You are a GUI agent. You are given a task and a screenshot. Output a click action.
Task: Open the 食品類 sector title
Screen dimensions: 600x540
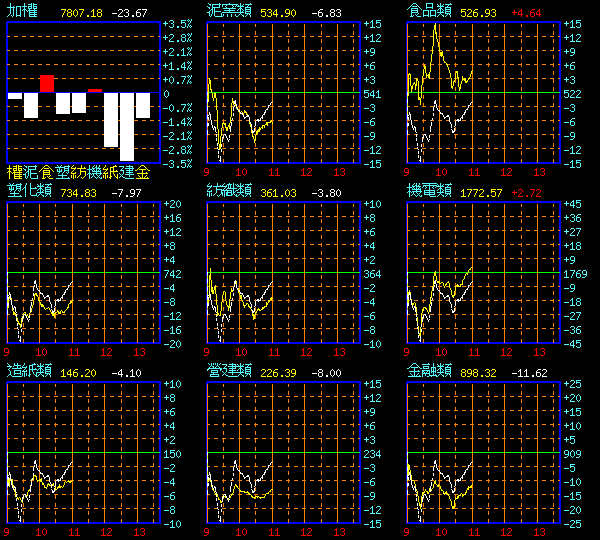(x=429, y=11)
